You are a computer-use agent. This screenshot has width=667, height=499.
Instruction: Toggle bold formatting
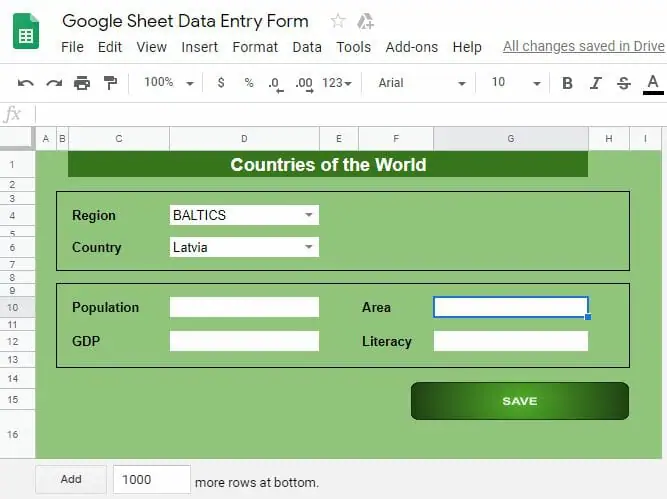click(567, 83)
